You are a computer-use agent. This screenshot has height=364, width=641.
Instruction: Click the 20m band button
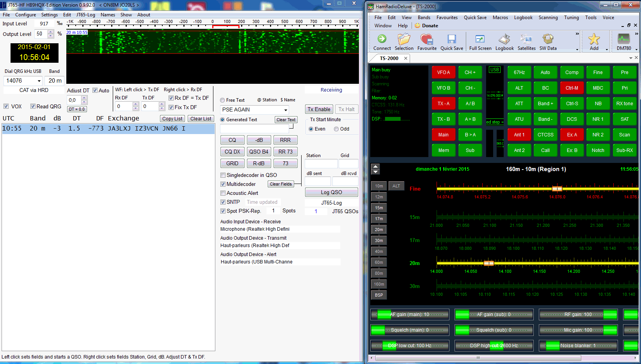(379, 230)
